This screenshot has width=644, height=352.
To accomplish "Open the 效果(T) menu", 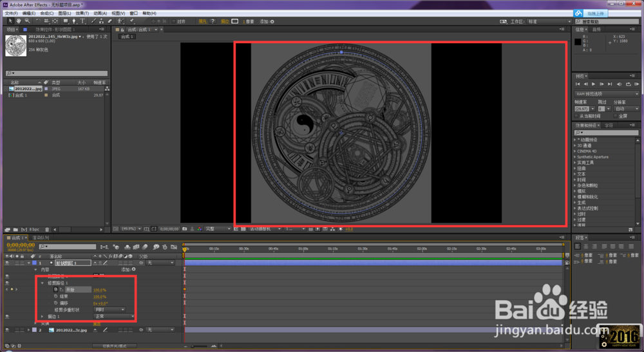I will [82, 13].
